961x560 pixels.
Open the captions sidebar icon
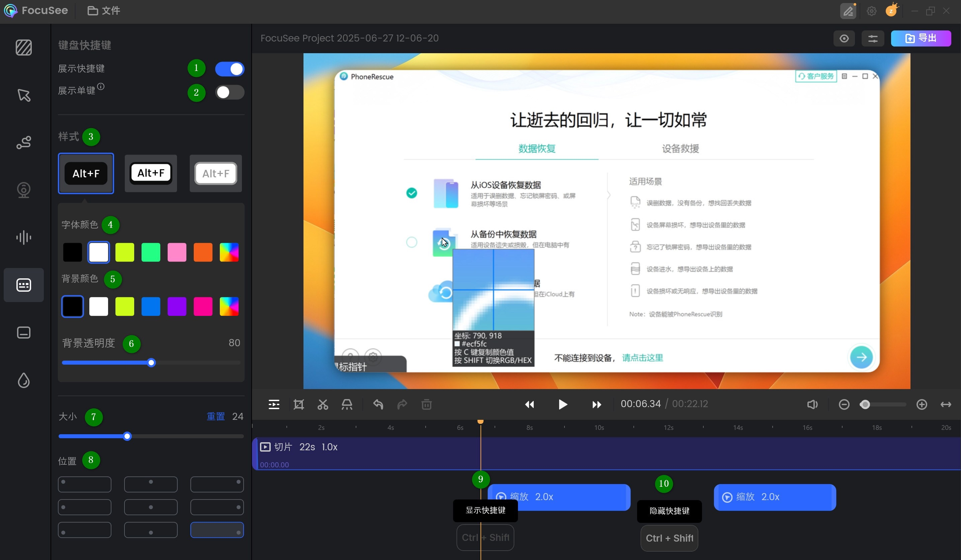pyautogui.click(x=24, y=333)
